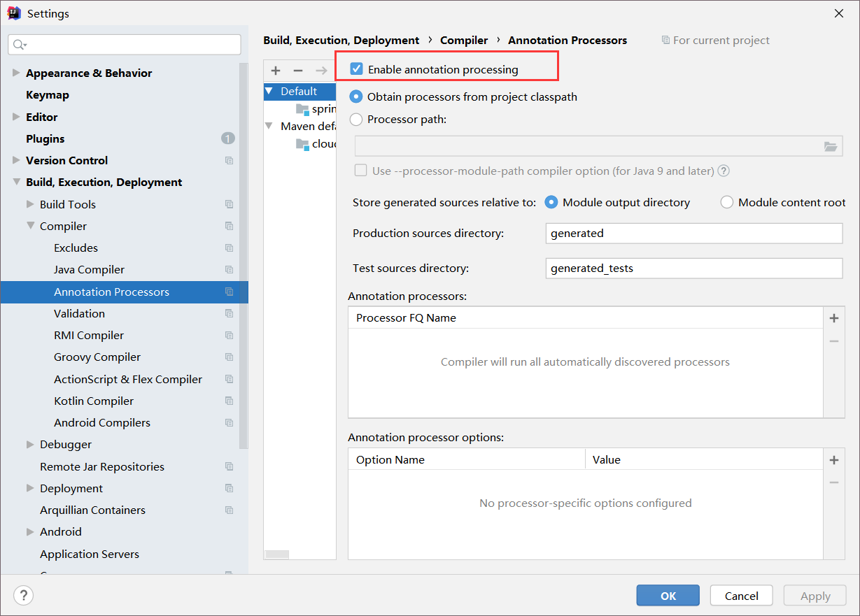Open Application Servers settings
860x616 pixels.
[x=90, y=554]
